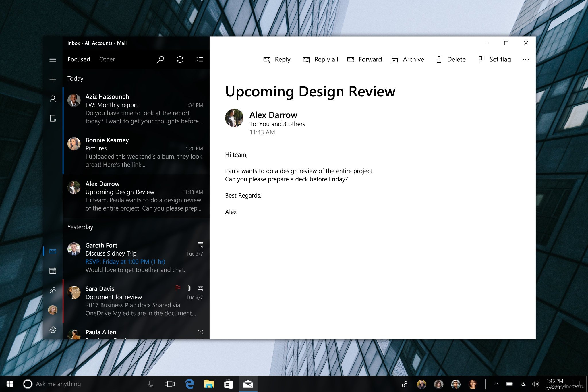Set flag on the open message
The width and height of the screenshot is (588, 392).
(495, 59)
